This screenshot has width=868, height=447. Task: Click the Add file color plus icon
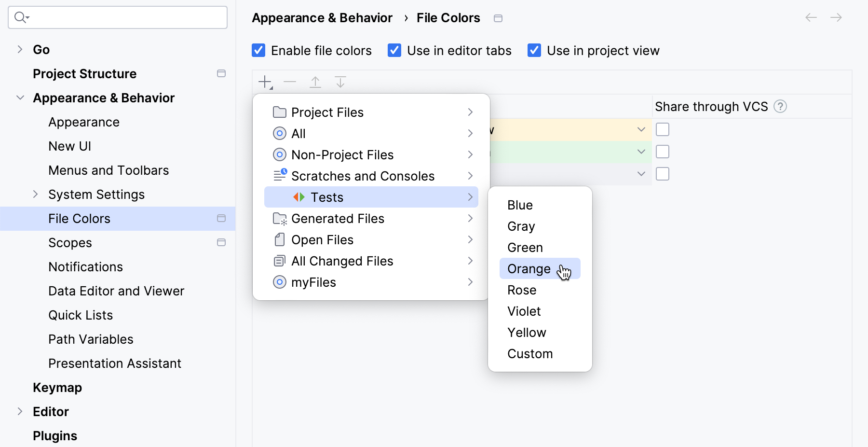pyautogui.click(x=265, y=82)
